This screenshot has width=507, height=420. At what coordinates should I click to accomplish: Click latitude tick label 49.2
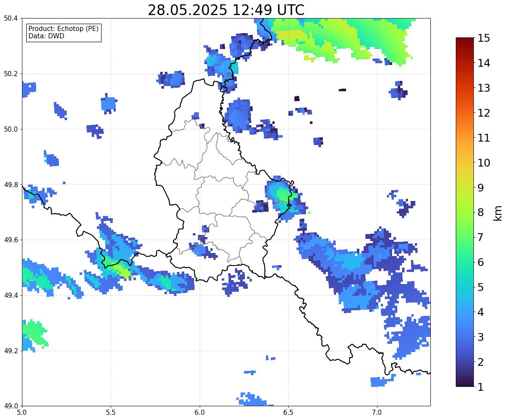pos(11,351)
